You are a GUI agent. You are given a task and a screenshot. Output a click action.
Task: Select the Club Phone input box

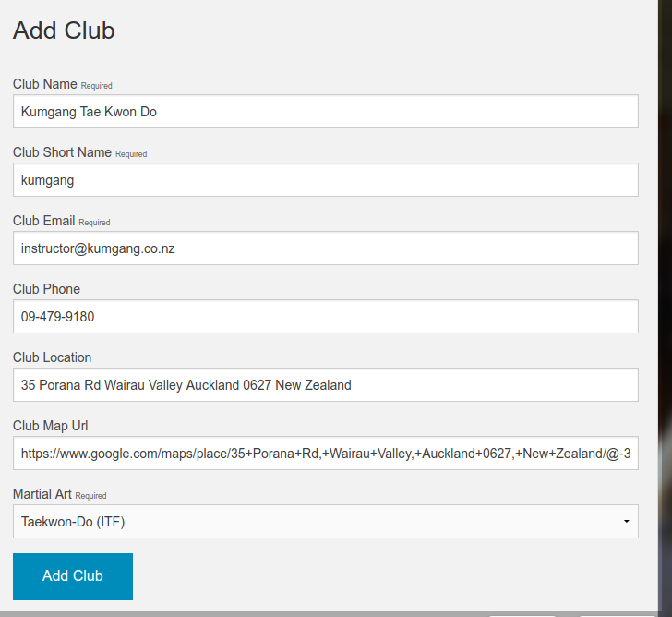pyautogui.click(x=325, y=317)
